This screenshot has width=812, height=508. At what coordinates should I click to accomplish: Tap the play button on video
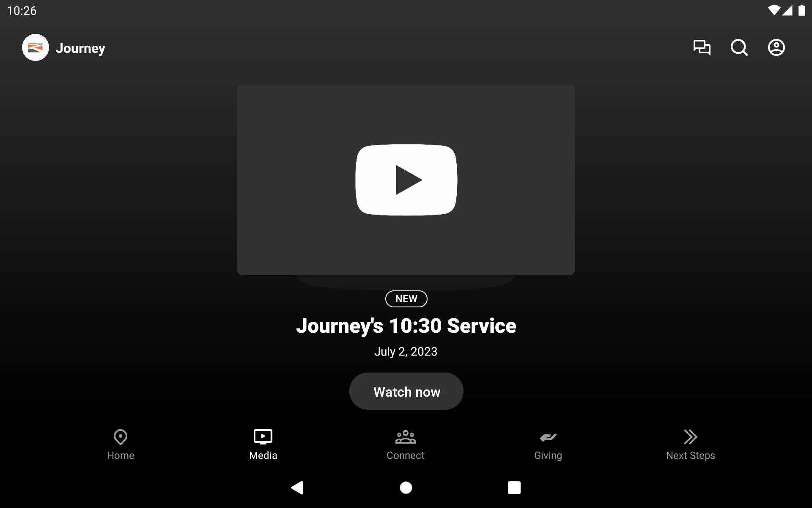click(x=406, y=179)
